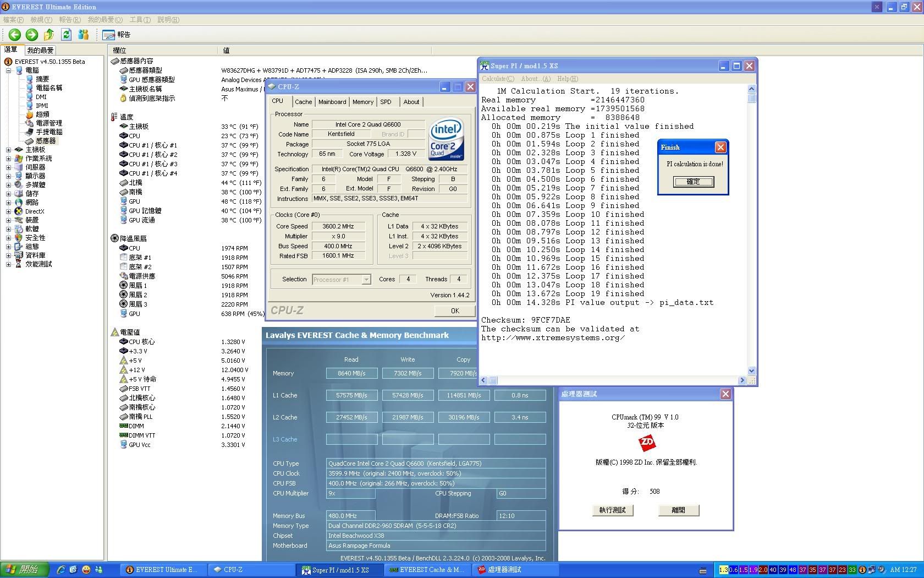Click the Refresh icon in EVEREST toolbar
This screenshot has width=924, height=578.
pos(67,35)
